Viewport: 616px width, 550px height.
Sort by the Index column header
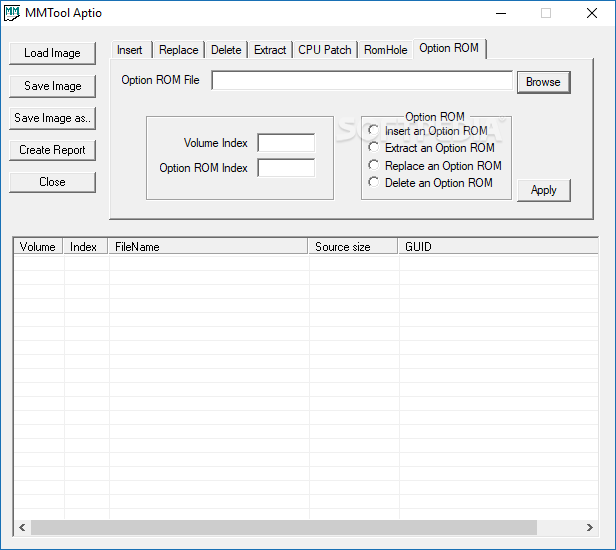(x=85, y=247)
